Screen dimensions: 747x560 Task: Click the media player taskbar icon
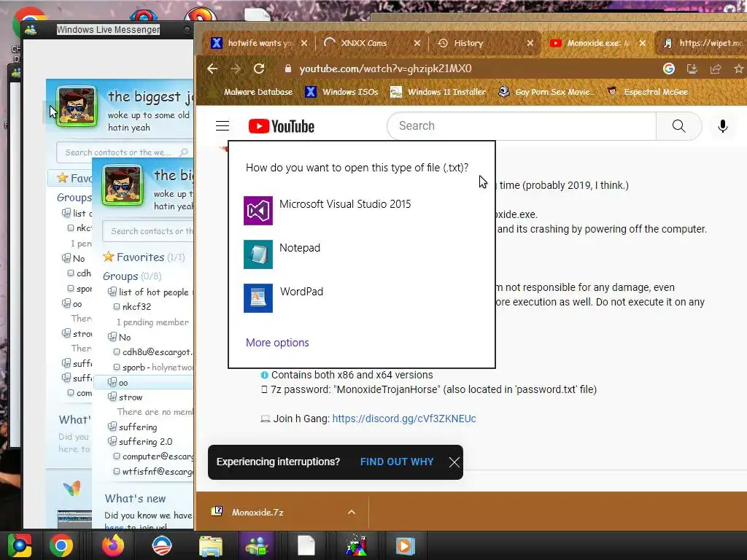[405, 546]
